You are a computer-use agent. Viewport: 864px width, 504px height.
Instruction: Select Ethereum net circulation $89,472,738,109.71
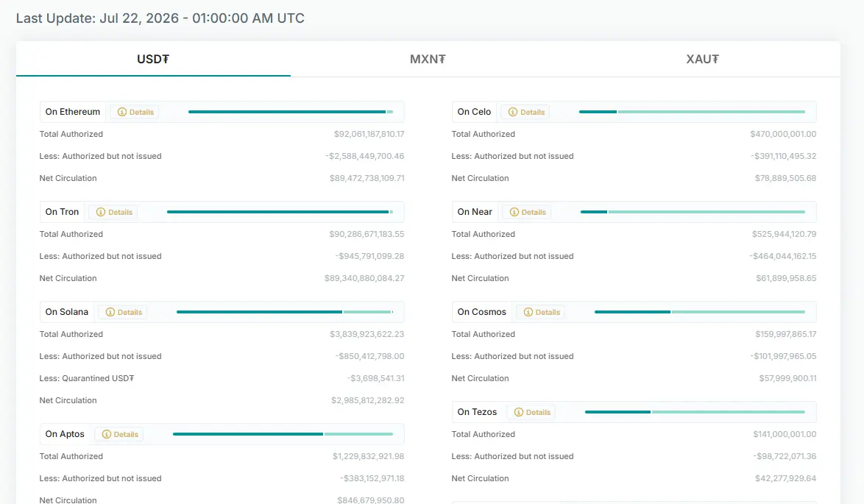point(367,179)
